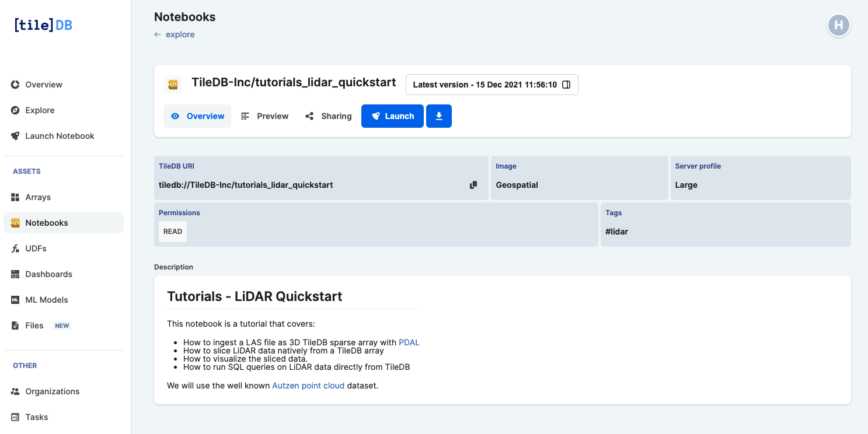Copy the TileDB URI with the copy icon
This screenshot has height=434, width=868.
473,184
